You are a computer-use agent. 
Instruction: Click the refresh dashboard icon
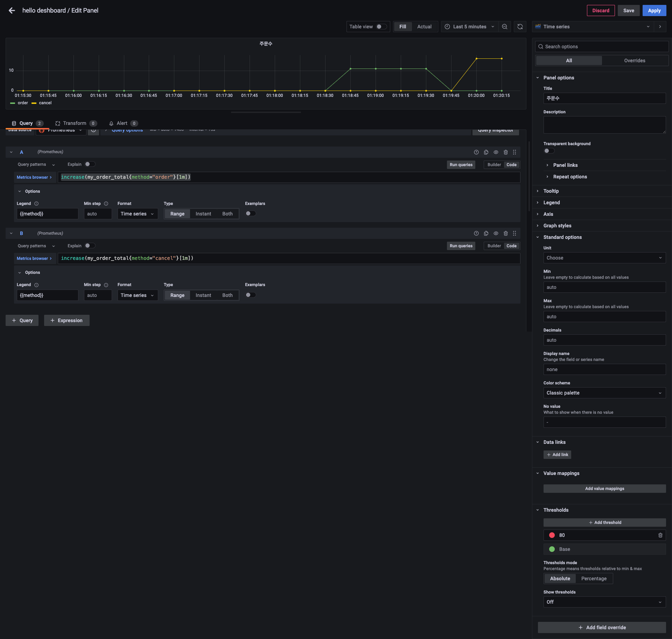tap(520, 27)
